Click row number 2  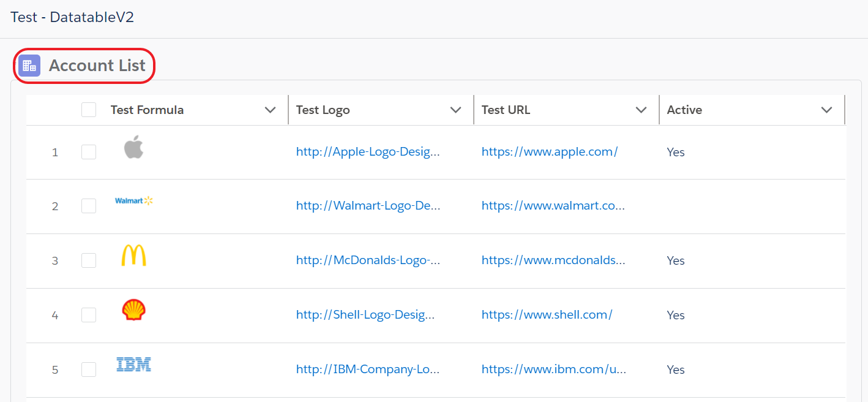click(55, 207)
